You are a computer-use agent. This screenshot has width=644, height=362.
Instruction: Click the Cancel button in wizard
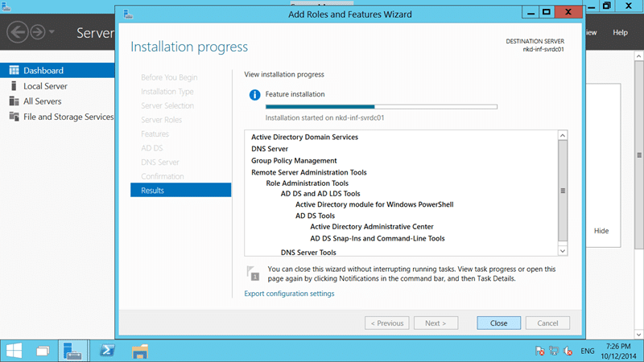(547, 323)
